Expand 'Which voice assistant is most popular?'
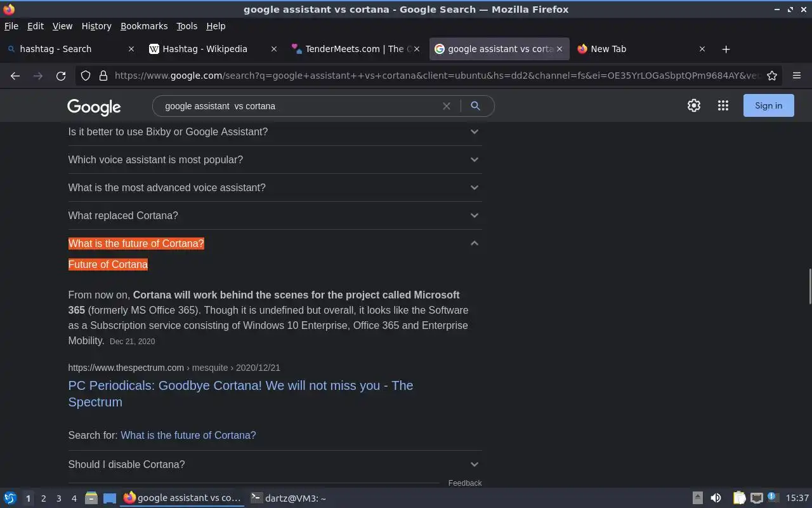812x508 pixels. 275,159
